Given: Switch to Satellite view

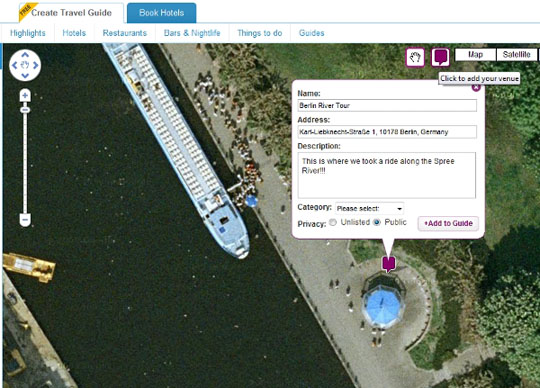Looking at the screenshot, I should point(516,54).
